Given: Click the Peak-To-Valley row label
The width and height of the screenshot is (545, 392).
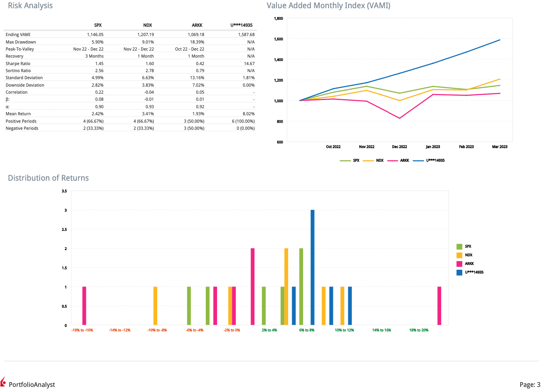Looking at the screenshot, I should [x=20, y=49].
